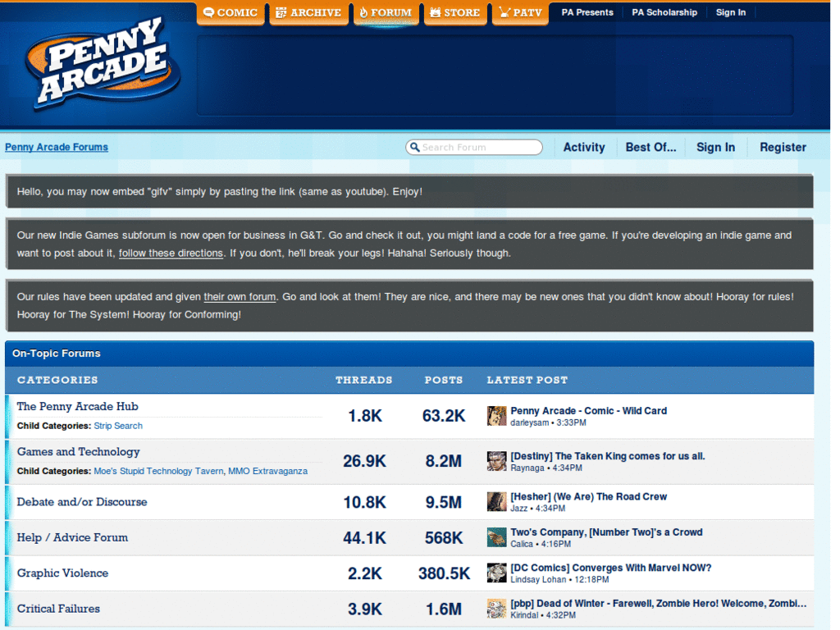Open the PA Scholarship page
The width and height of the screenshot is (840, 630).
(664, 12)
